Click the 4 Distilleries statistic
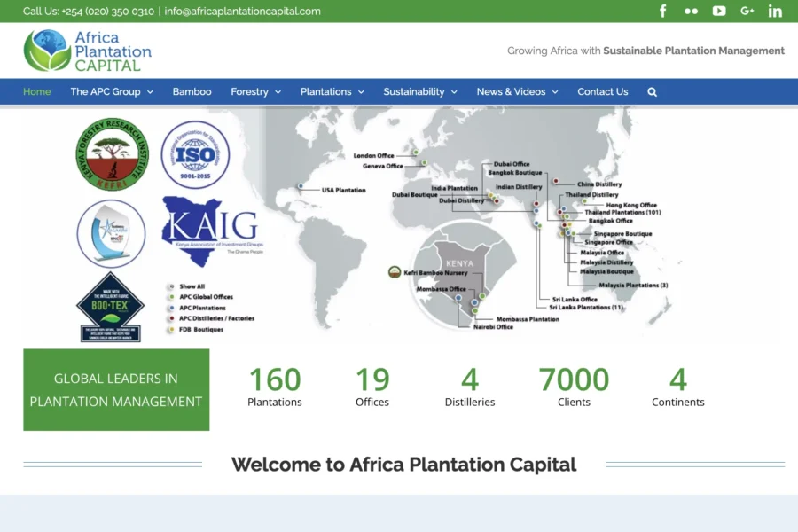This screenshot has height=532, width=798. point(470,387)
